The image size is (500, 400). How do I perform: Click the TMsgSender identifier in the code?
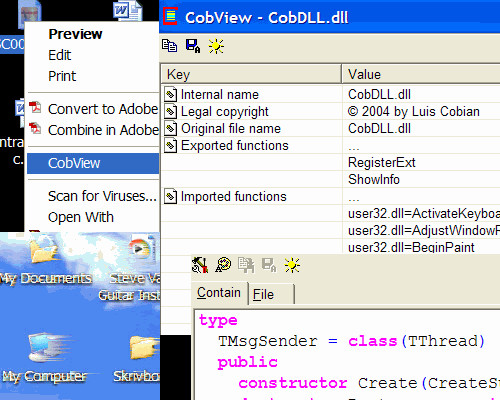point(268,341)
